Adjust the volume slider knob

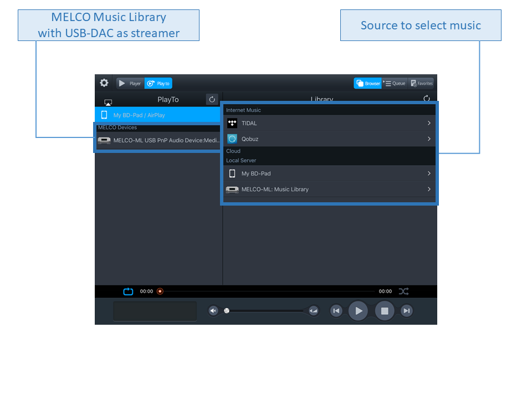click(227, 311)
